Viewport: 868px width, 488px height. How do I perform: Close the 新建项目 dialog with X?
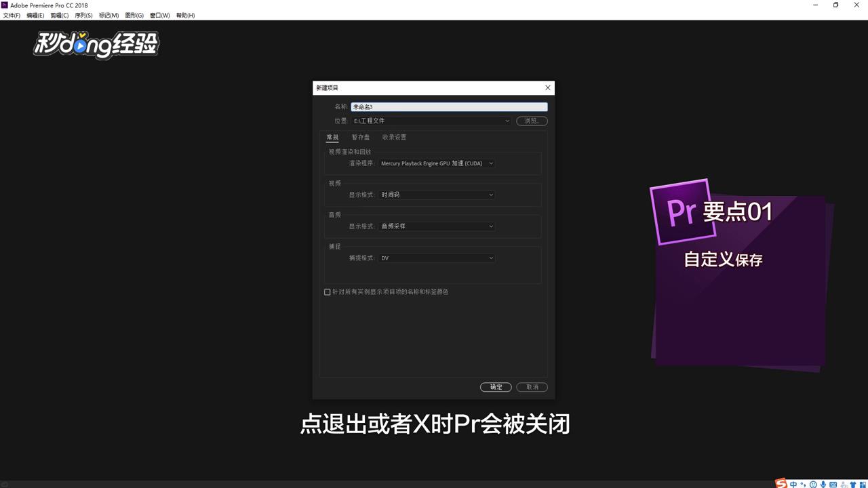pyautogui.click(x=548, y=87)
